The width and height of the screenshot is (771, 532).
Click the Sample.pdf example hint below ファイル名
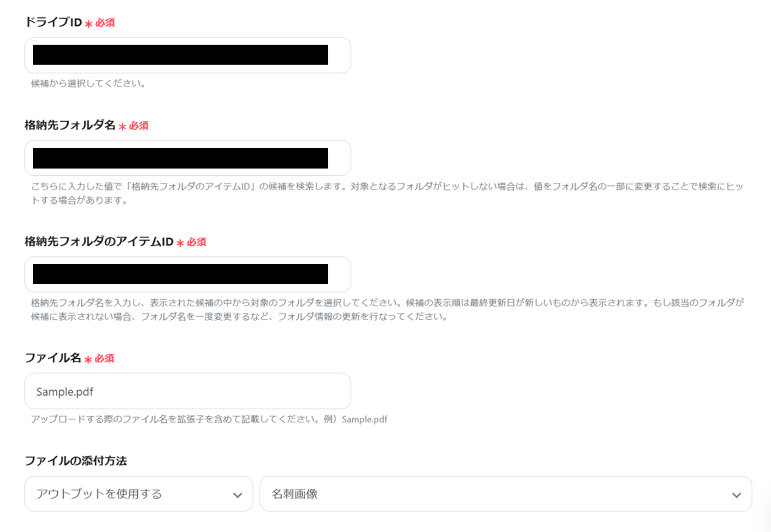tap(209, 419)
